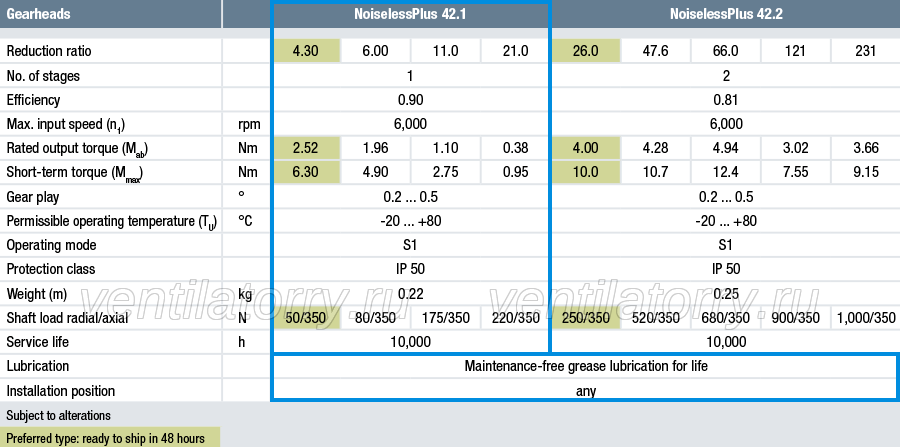Select short-term torque value 2.75
Viewport: 900px width, 447px height.
(445, 172)
